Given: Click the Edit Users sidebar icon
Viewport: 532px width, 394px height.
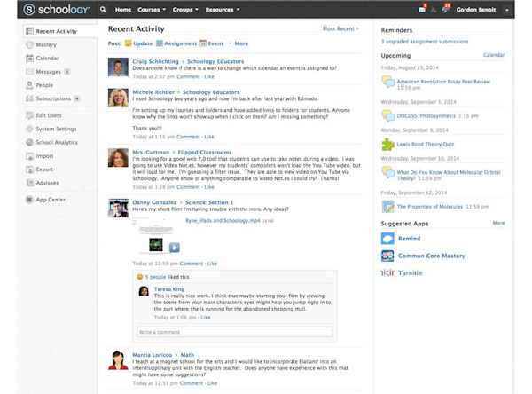Looking at the screenshot, I should [x=29, y=115].
